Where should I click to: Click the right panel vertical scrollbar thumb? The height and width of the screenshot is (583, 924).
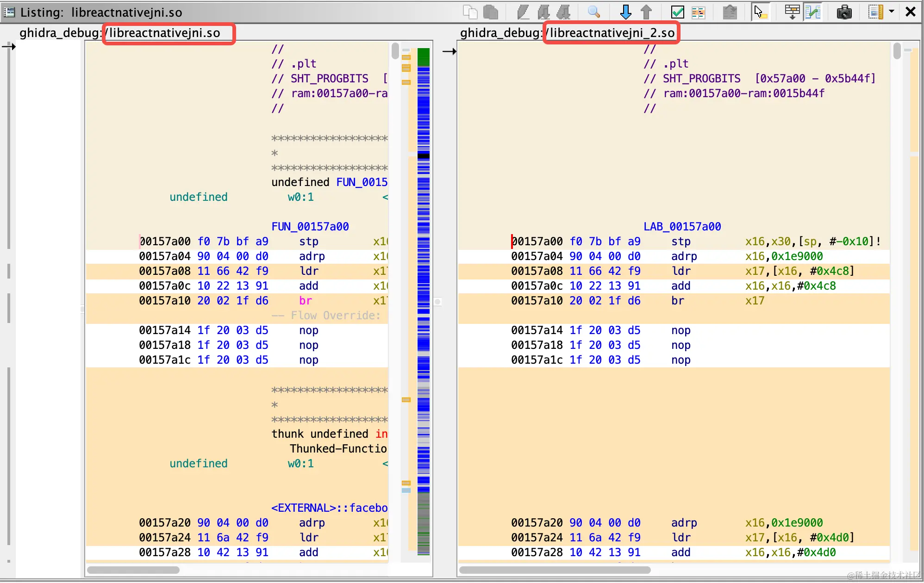pos(897,51)
